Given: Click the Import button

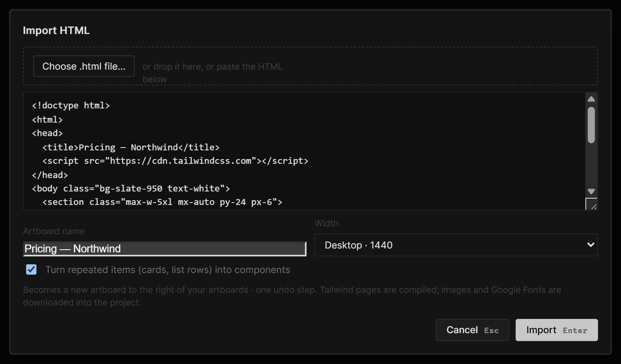Looking at the screenshot, I should pyautogui.click(x=556, y=330).
